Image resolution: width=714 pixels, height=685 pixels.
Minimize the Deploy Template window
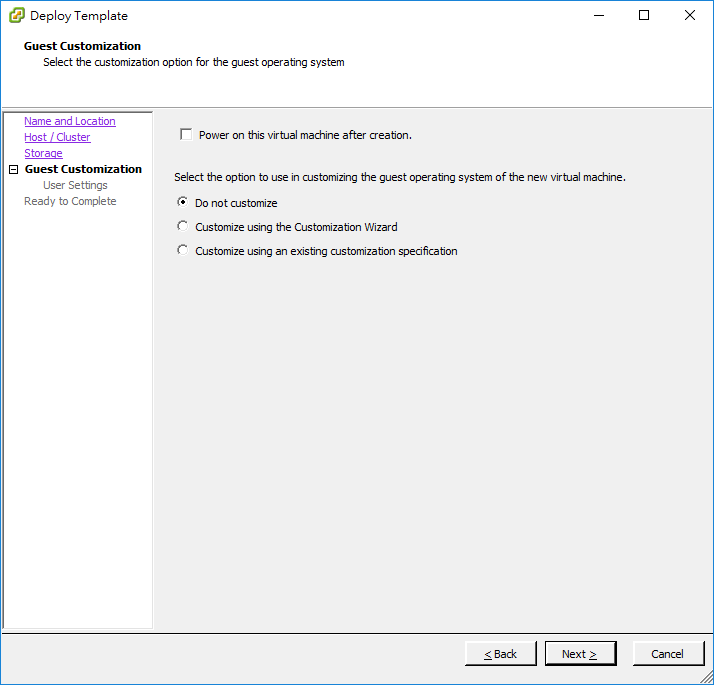[599, 15]
